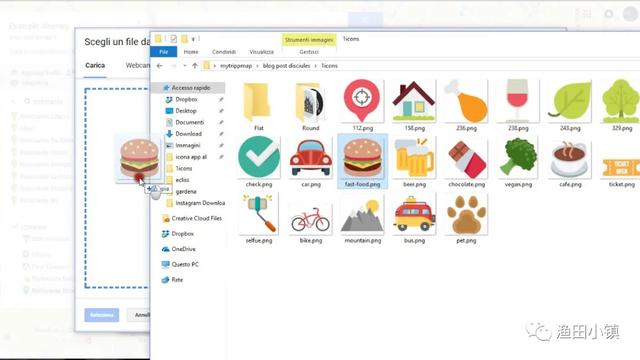Viewport: 640px width, 360px height.
Task: Switch to the Carica tab in dialog
Action: click(x=95, y=65)
